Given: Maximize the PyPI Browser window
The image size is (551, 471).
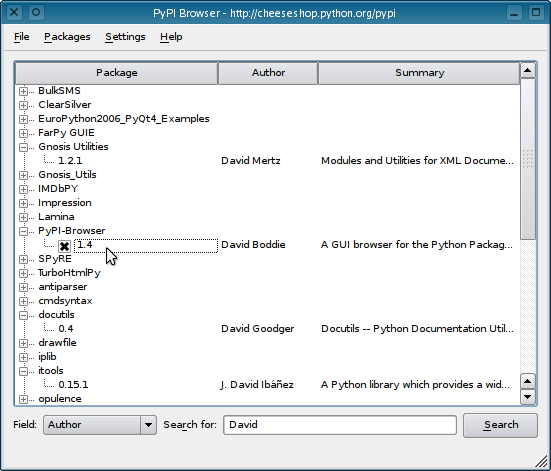Looking at the screenshot, I should point(536,13).
